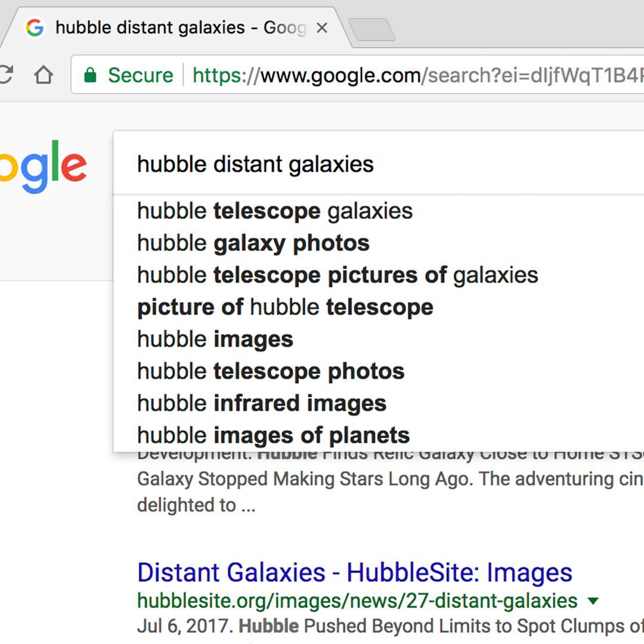This screenshot has height=644, width=644.
Task: Choose hubble images of planets suggestion
Action: pyautogui.click(x=273, y=436)
